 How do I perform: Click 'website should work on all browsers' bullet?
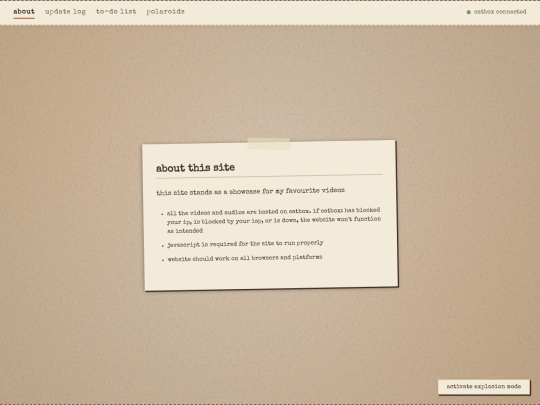point(245,258)
